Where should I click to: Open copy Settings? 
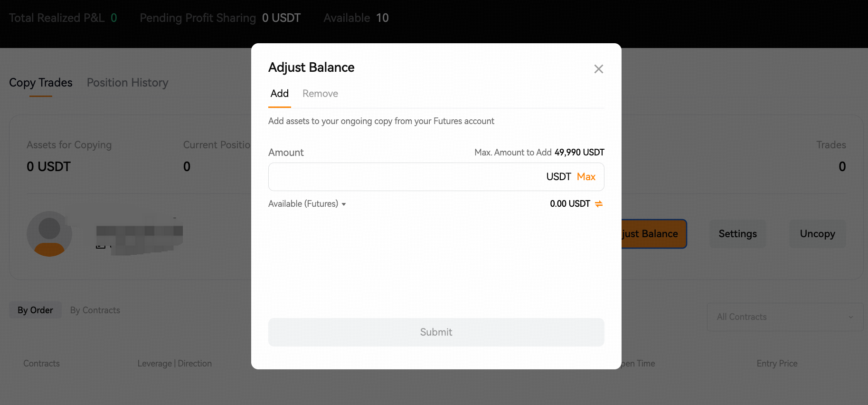[x=737, y=234]
